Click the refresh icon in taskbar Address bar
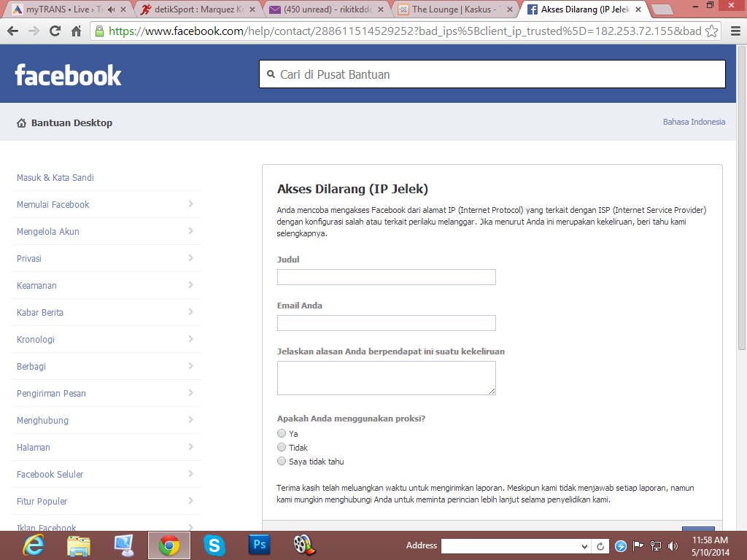The height and width of the screenshot is (560, 747). click(x=601, y=546)
